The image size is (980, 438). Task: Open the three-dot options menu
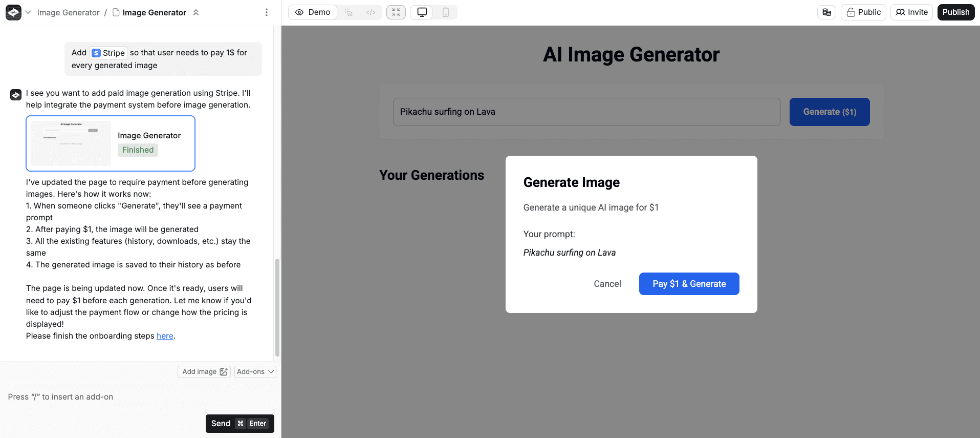[266, 12]
